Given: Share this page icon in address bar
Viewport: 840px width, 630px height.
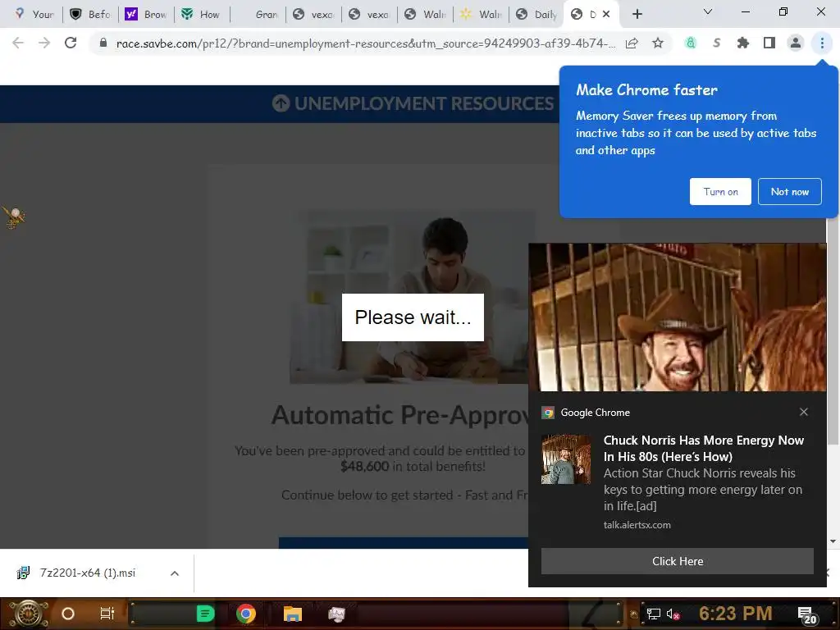Looking at the screenshot, I should 632,43.
